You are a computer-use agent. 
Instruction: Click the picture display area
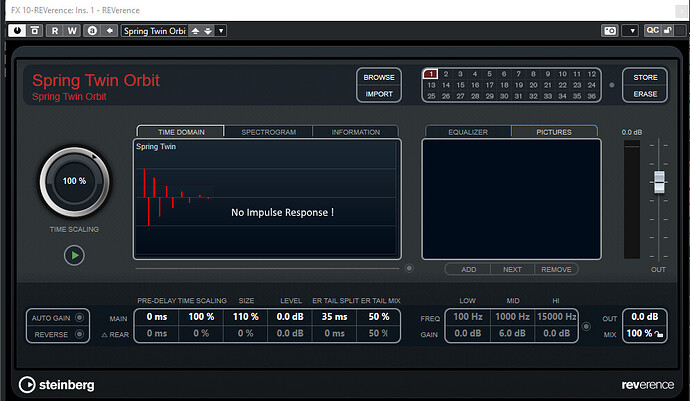(511, 199)
